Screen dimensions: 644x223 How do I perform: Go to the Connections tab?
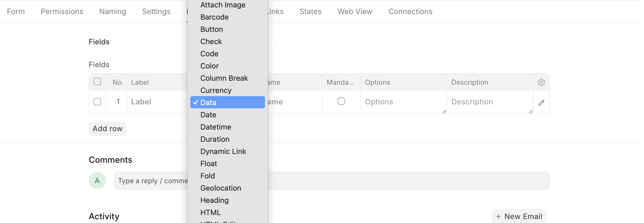pos(410,11)
